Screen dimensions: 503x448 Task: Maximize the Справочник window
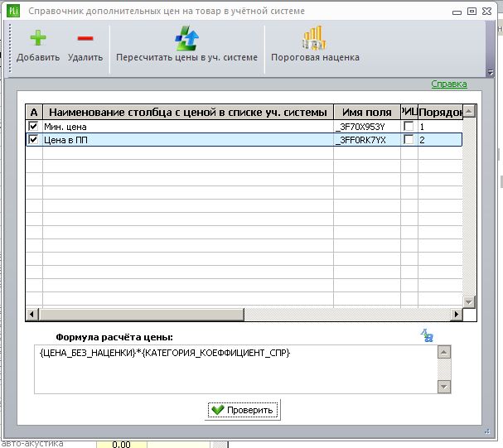(x=472, y=12)
